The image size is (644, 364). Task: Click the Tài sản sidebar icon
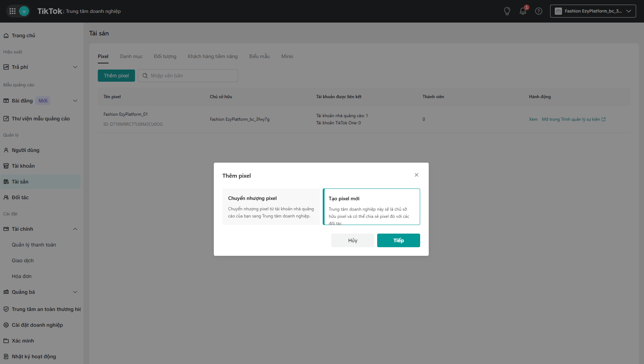click(x=6, y=182)
